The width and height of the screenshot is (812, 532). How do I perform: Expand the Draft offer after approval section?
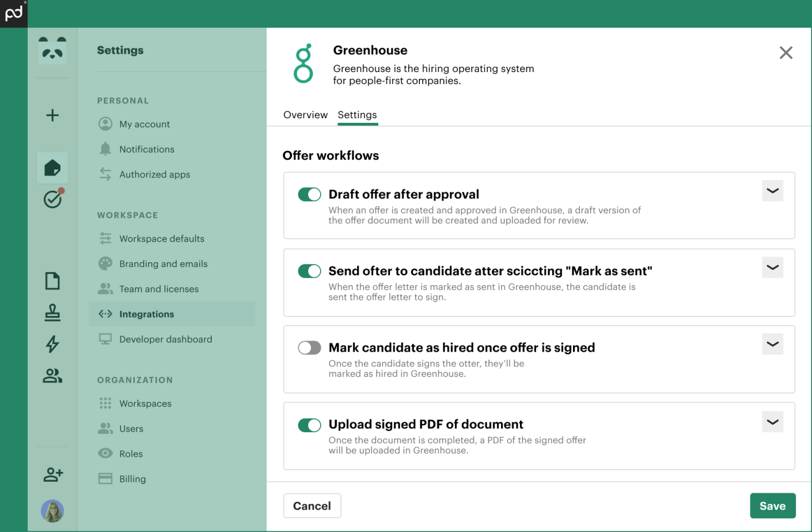pyautogui.click(x=772, y=191)
